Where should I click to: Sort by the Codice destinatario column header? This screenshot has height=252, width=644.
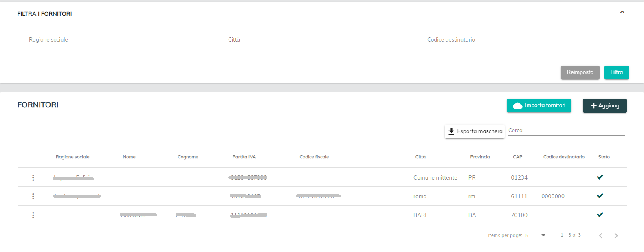[x=564, y=157]
